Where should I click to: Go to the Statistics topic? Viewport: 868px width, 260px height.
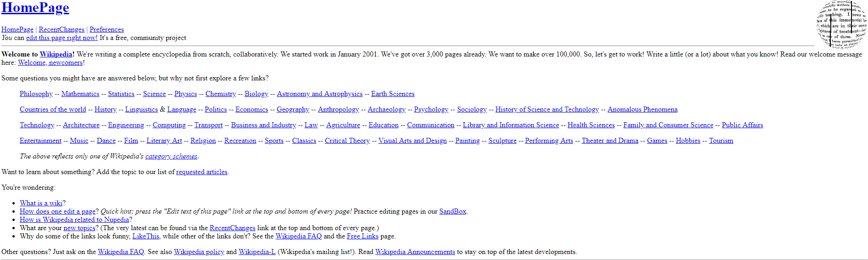coord(121,94)
